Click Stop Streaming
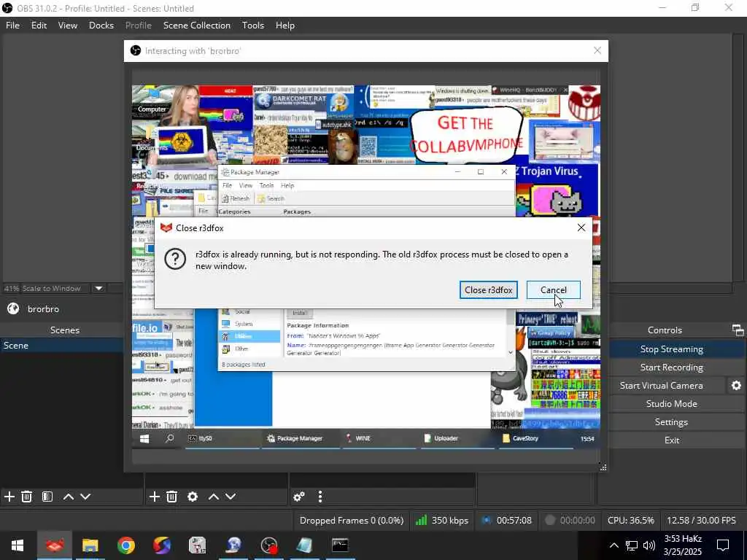The height and width of the screenshot is (560, 747). click(x=671, y=349)
